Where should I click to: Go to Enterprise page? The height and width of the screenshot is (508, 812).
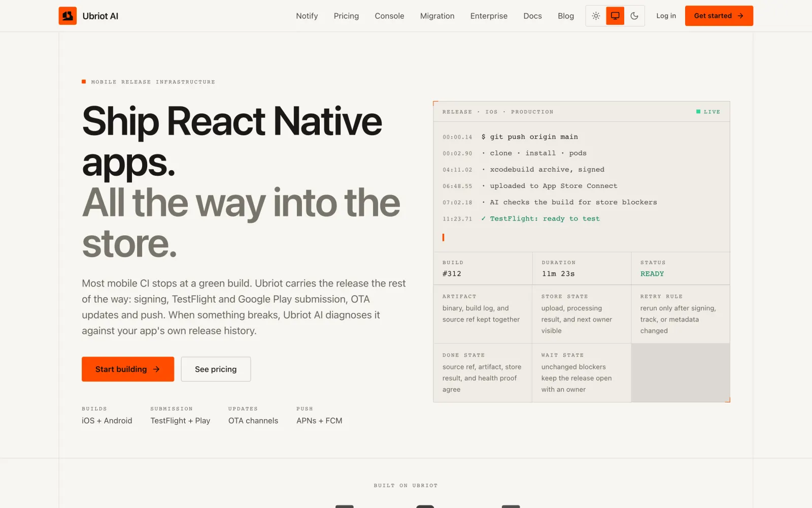(x=489, y=16)
